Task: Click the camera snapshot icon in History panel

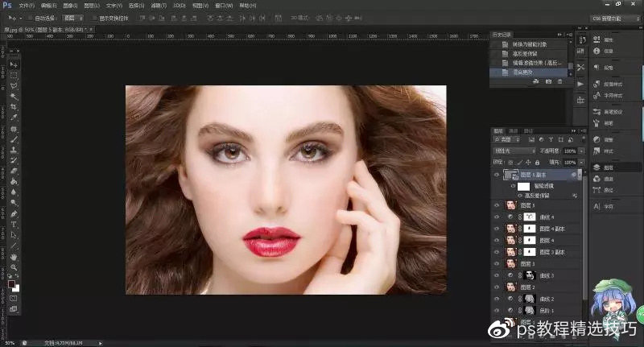Action: pyautogui.click(x=548, y=81)
